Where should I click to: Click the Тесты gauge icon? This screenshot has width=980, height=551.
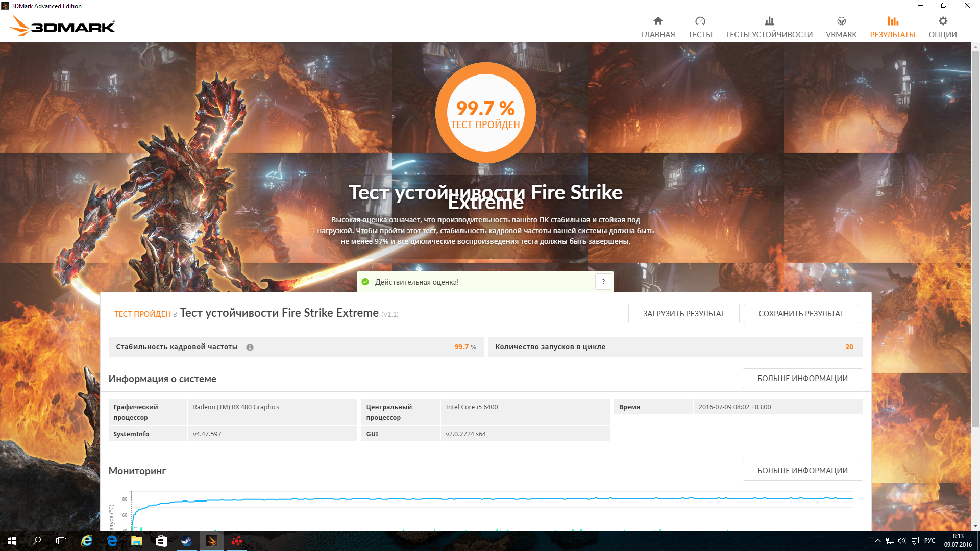700,21
